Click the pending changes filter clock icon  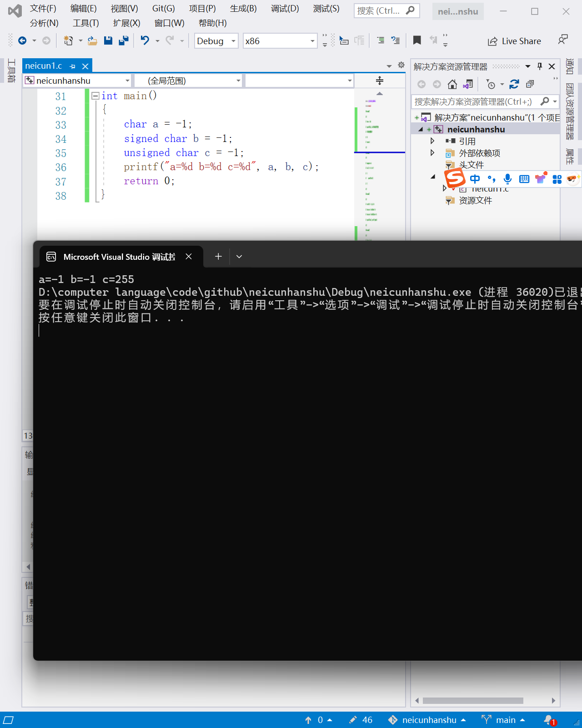(491, 85)
